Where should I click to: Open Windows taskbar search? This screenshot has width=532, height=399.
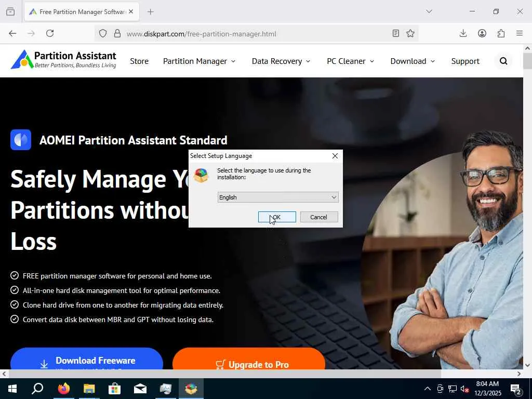(37, 389)
